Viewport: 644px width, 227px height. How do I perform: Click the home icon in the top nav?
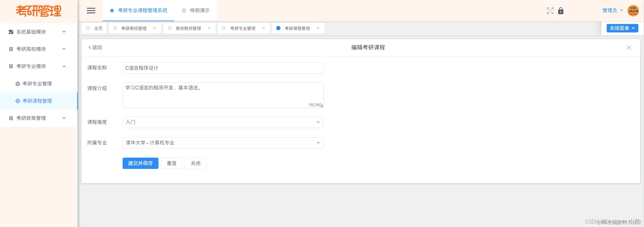pyautogui.click(x=112, y=11)
